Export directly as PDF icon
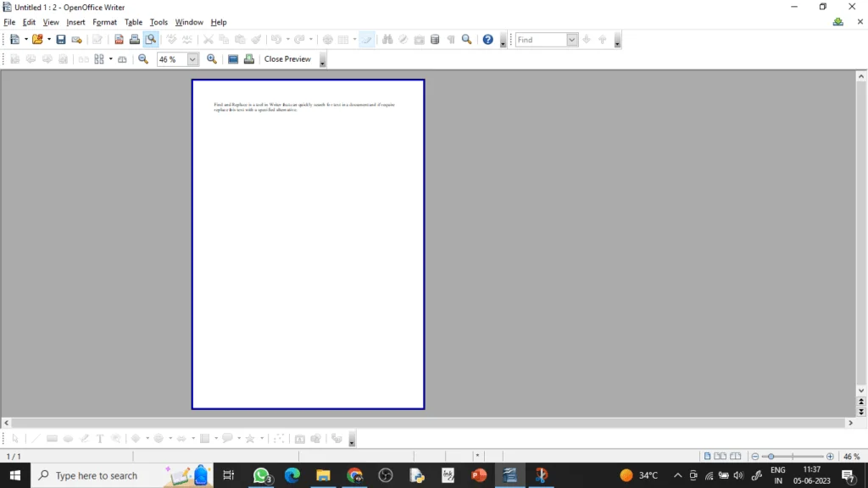The height and width of the screenshot is (488, 868). point(119,40)
